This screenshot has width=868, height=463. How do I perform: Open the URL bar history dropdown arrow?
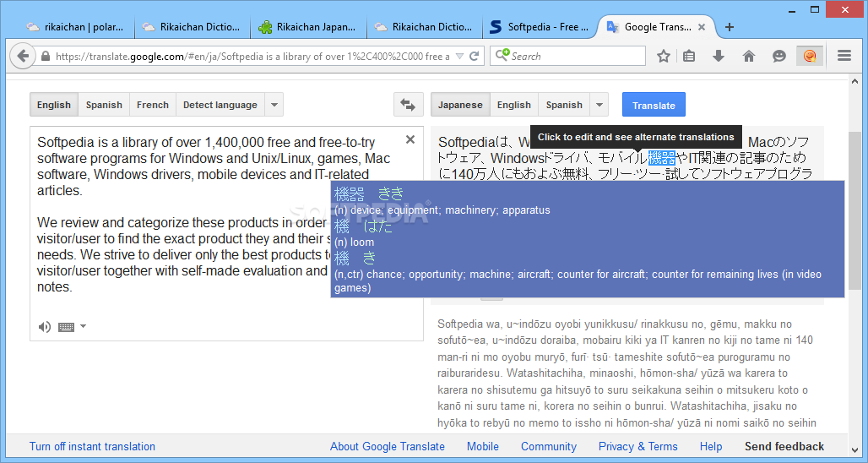point(459,56)
